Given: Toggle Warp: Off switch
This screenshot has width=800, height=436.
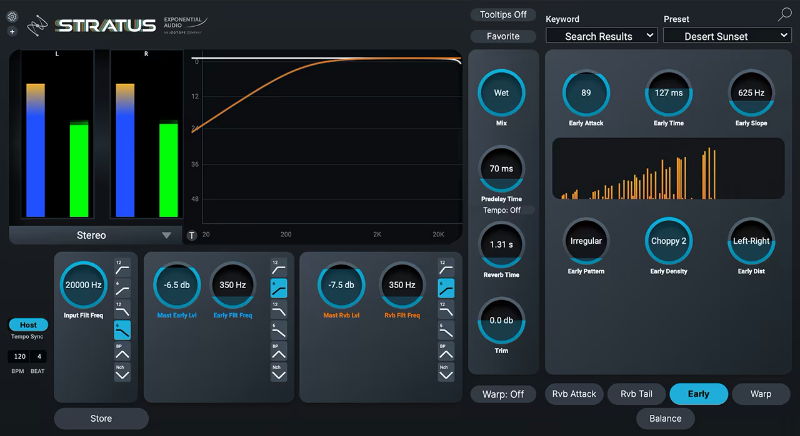Looking at the screenshot, I should (x=502, y=394).
